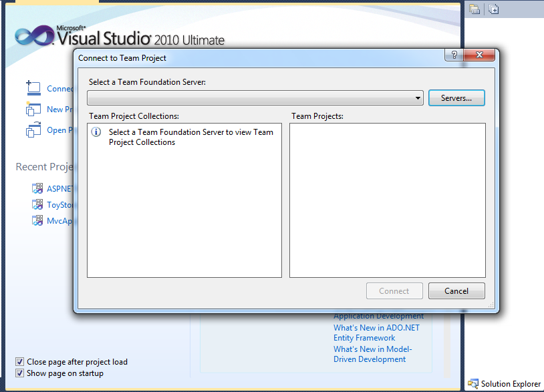This screenshot has height=392, width=544.
Task: Open the Open Project link on Start Page
Action: pos(59,130)
